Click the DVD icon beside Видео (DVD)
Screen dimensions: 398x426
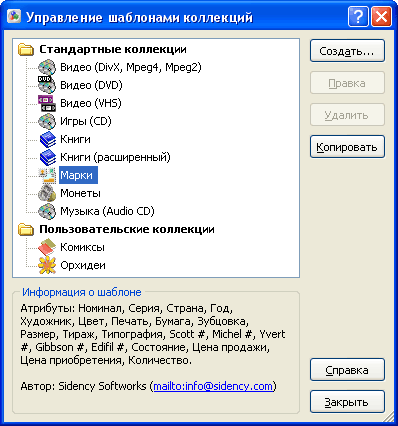point(47,85)
